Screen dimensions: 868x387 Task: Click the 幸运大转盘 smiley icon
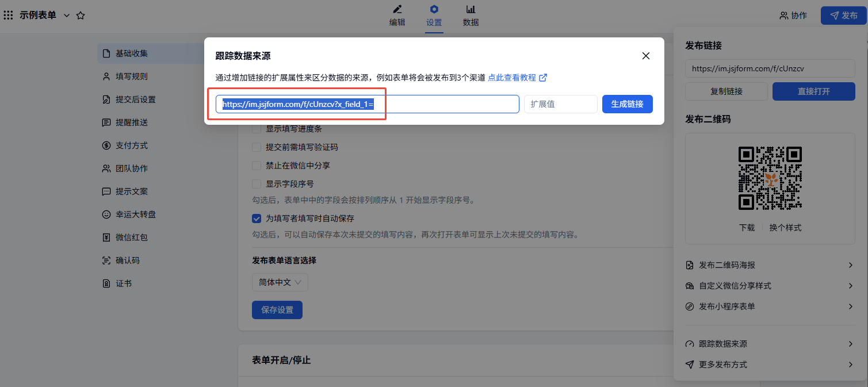[x=106, y=214]
